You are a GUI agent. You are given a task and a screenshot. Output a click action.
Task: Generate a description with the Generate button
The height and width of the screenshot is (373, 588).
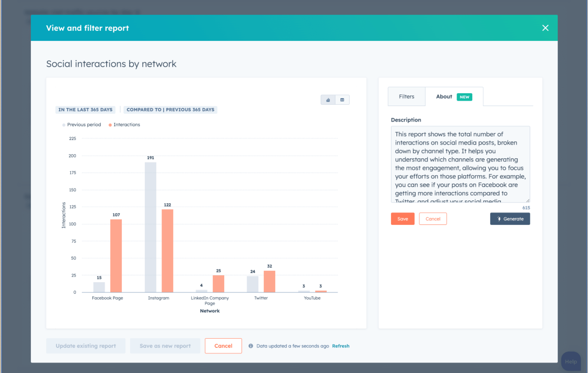click(510, 219)
